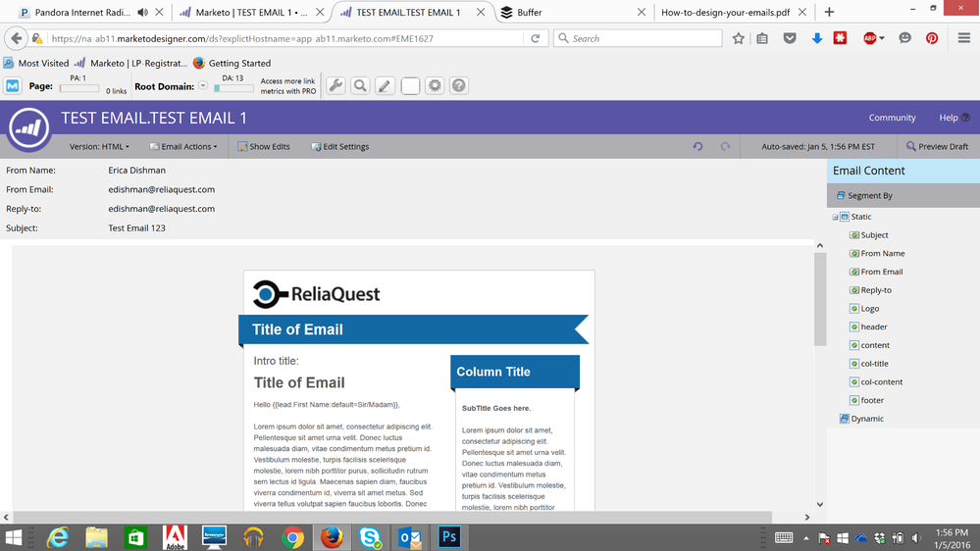Open the Pocket icon in toolbar
Screen dimensions: 980x551
(x=790, y=38)
